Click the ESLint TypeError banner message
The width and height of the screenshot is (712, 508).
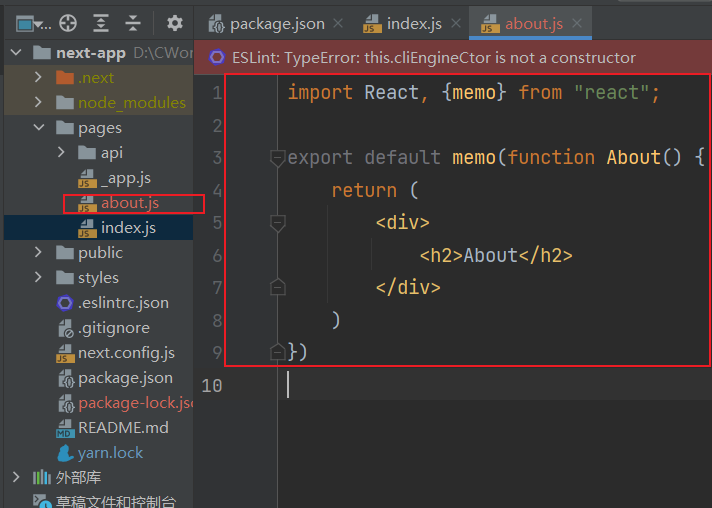click(x=434, y=58)
